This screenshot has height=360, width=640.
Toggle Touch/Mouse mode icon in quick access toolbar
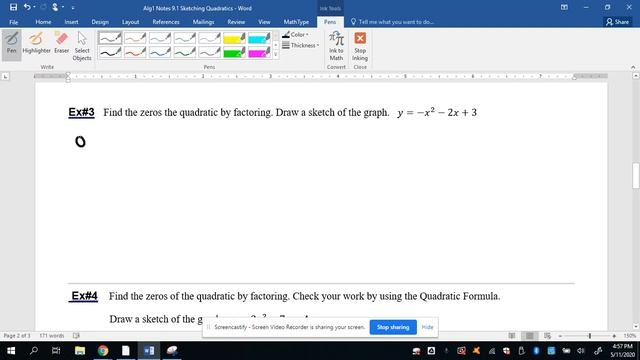[56, 7]
